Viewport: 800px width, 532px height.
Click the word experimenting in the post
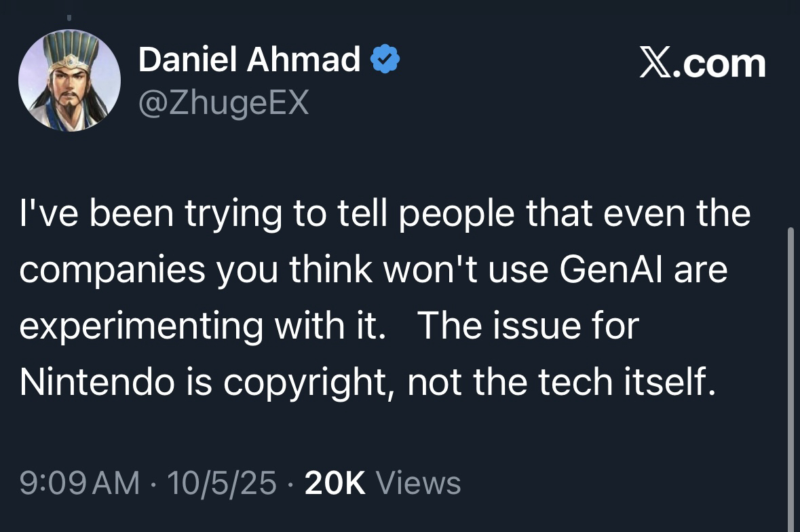140,327
